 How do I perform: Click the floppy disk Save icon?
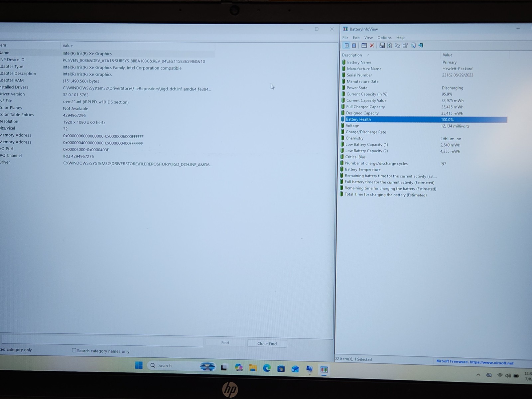[x=382, y=46]
